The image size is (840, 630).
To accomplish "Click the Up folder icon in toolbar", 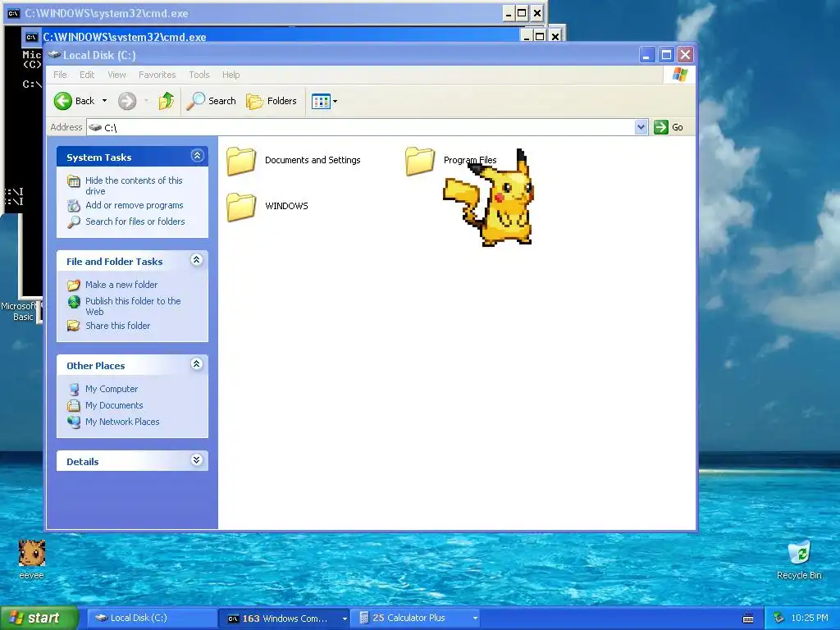I will [166, 101].
